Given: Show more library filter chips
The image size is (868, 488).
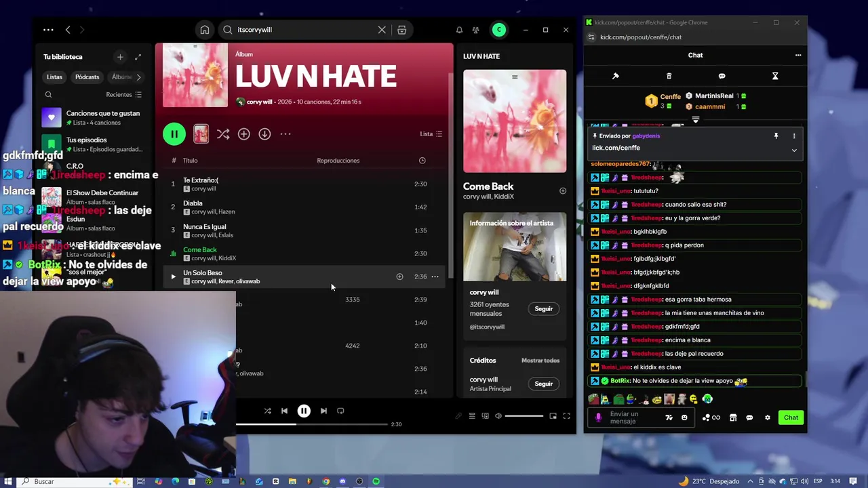Looking at the screenshot, I should click(x=138, y=77).
